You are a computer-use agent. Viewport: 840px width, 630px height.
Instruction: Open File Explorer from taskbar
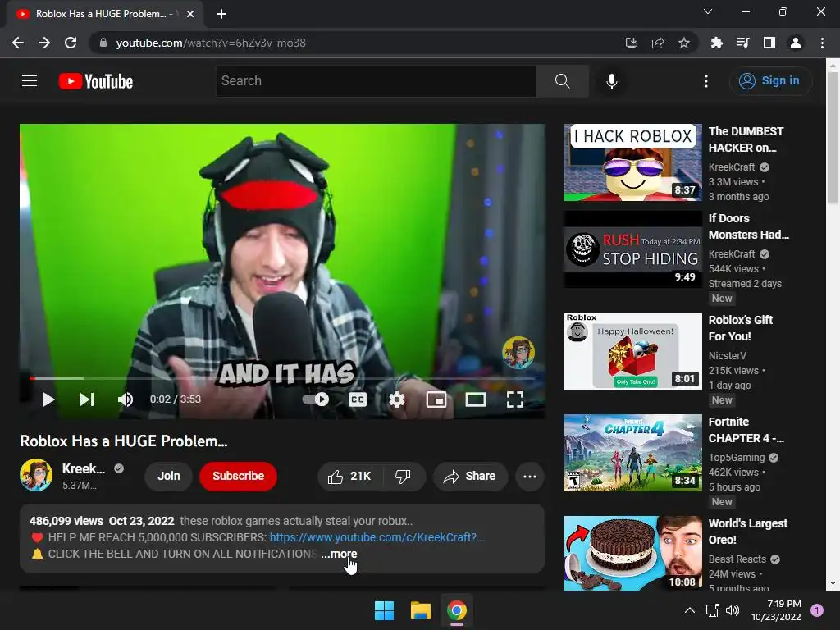[421, 610]
